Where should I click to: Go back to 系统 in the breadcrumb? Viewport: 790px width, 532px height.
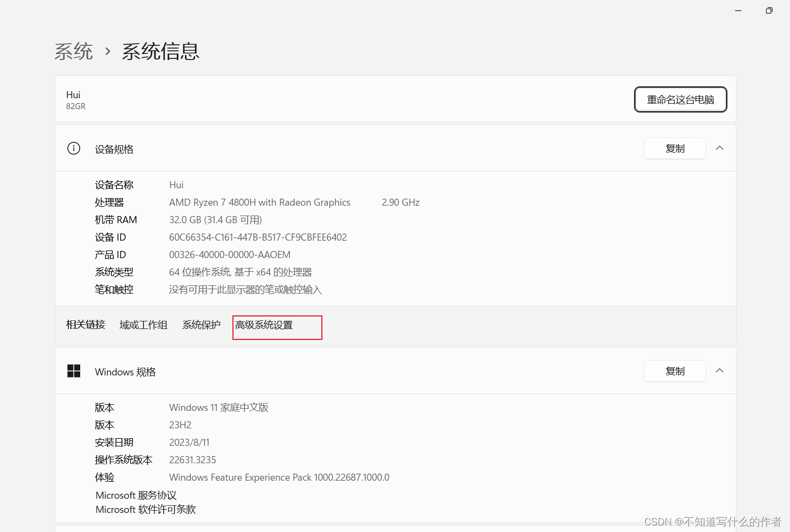click(74, 51)
